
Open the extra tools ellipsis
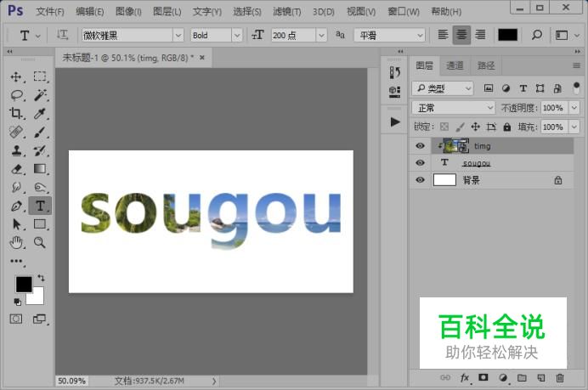(x=16, y=261)
